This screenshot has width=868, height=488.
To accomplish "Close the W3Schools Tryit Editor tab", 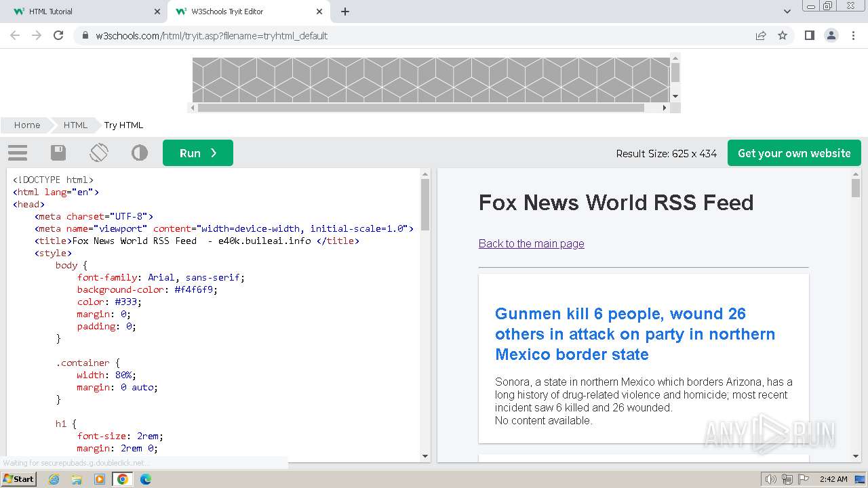I will click(319, 12).
